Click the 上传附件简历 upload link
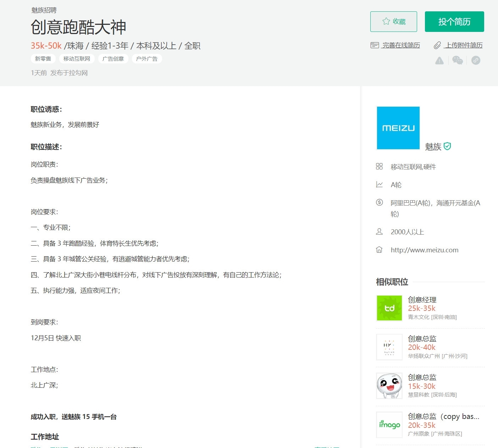 click(x=464, y=45)
